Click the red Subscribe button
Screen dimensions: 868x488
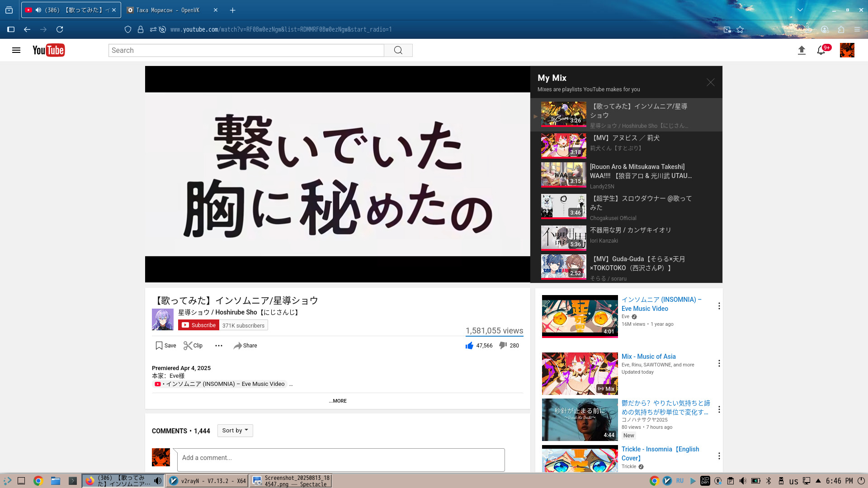click(198, 325)
